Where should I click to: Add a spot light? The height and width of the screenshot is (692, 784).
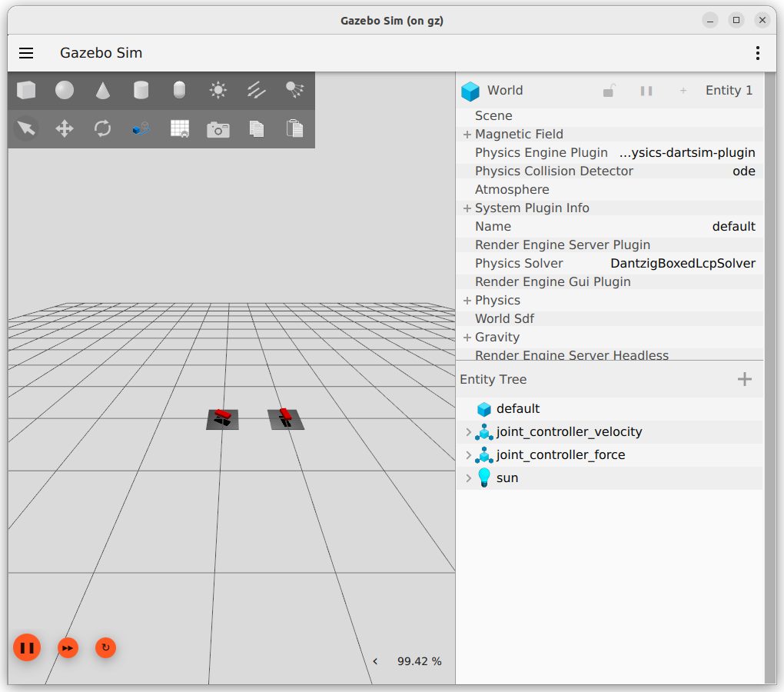tap(295, 91)
